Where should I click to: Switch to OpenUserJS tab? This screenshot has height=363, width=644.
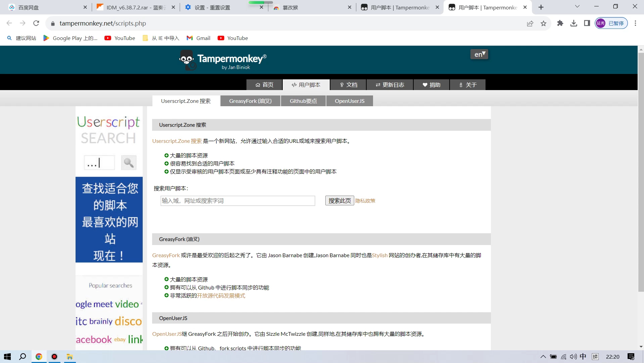point(349,101)
